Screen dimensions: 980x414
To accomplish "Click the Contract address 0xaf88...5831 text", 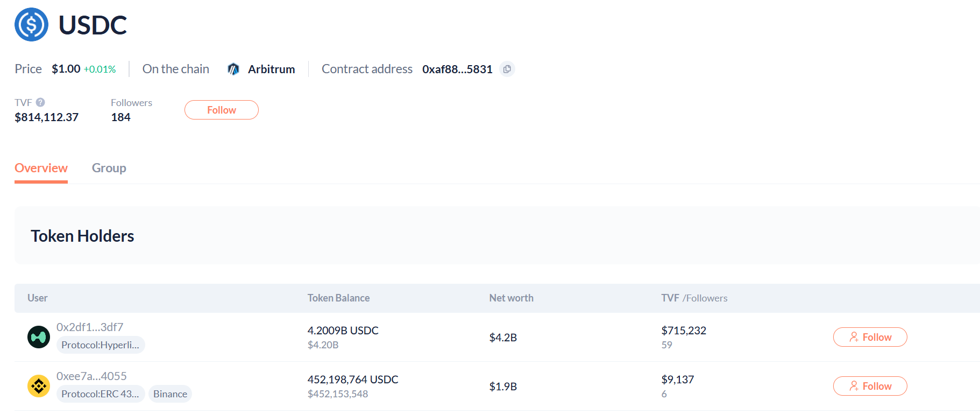I will (457, 69).
